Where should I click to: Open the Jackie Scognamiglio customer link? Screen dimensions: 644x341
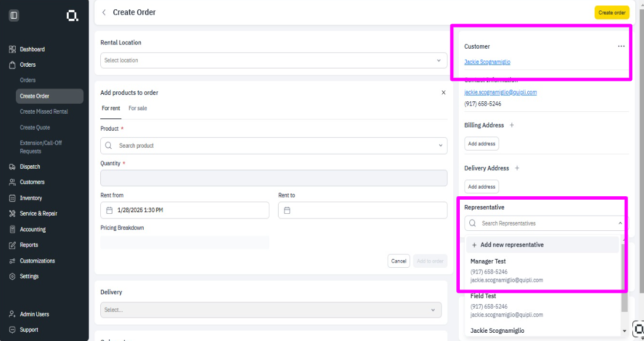487,62
